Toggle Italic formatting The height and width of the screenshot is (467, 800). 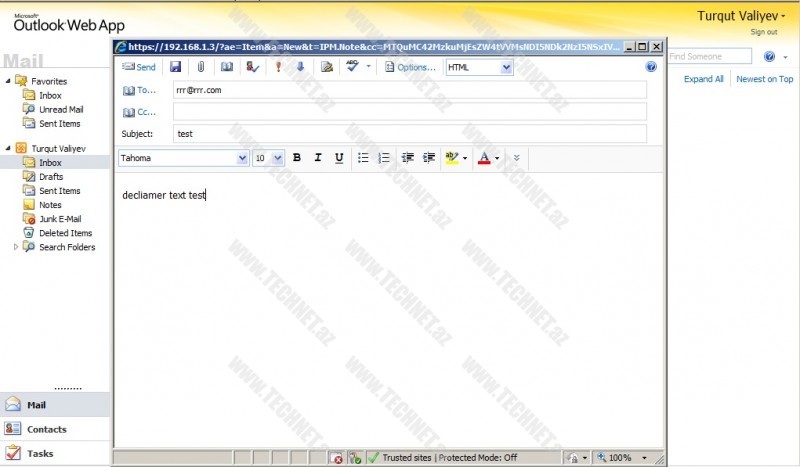coord(318,158)
